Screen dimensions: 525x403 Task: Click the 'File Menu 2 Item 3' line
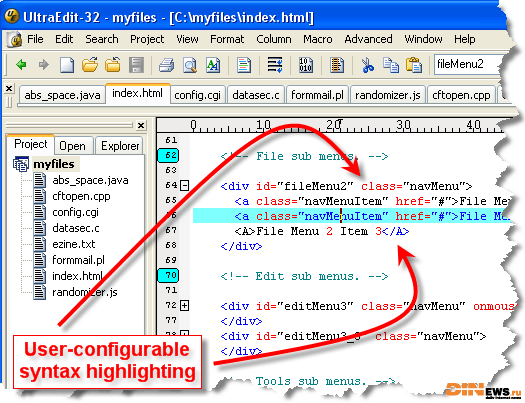(x=322, y=231)
